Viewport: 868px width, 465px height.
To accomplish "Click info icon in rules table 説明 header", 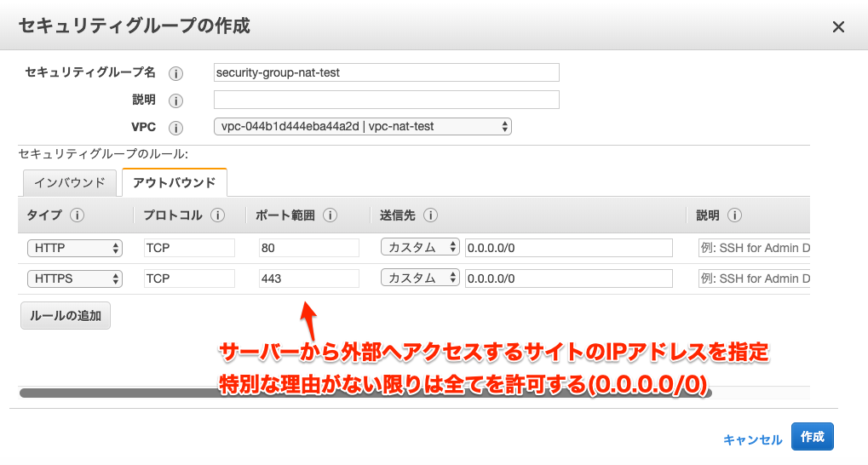I will click(x=734, y=215).
